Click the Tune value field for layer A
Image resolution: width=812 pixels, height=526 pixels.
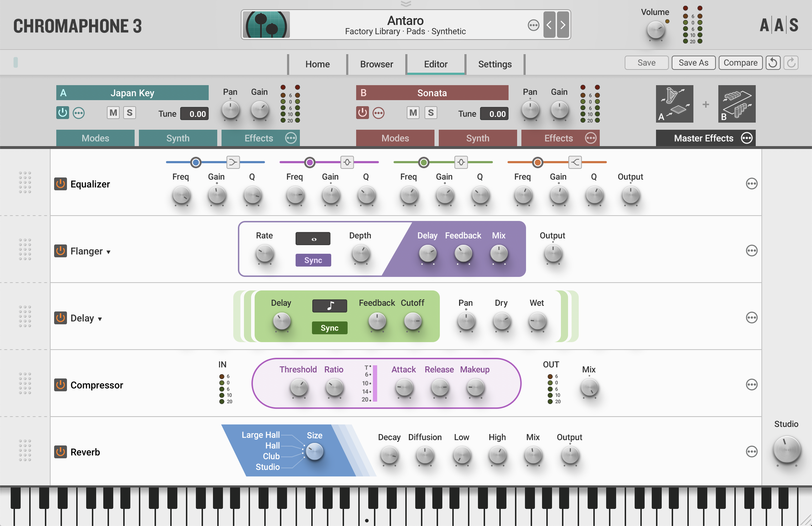click(x=194, y=114)
